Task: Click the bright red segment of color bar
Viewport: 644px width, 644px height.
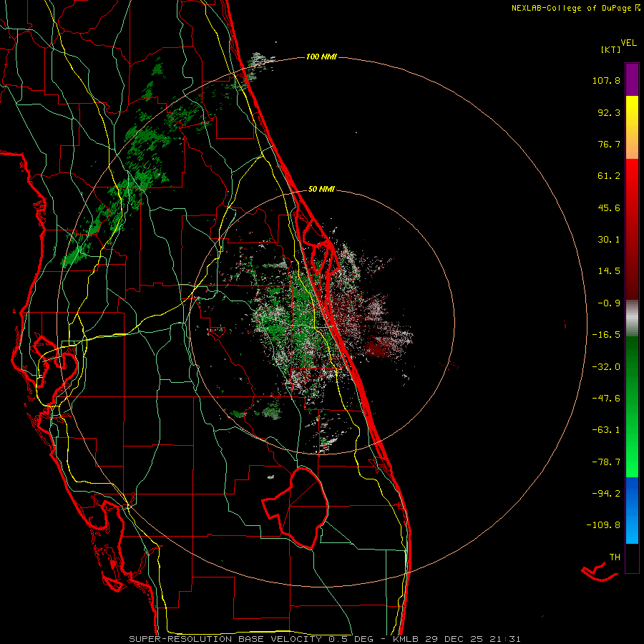Action: click(x=632, y=175)
